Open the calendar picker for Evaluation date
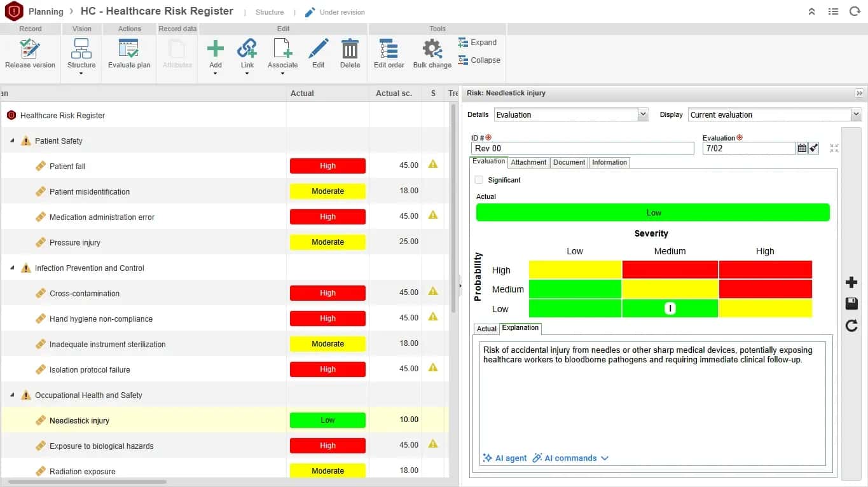 point(802,148)
